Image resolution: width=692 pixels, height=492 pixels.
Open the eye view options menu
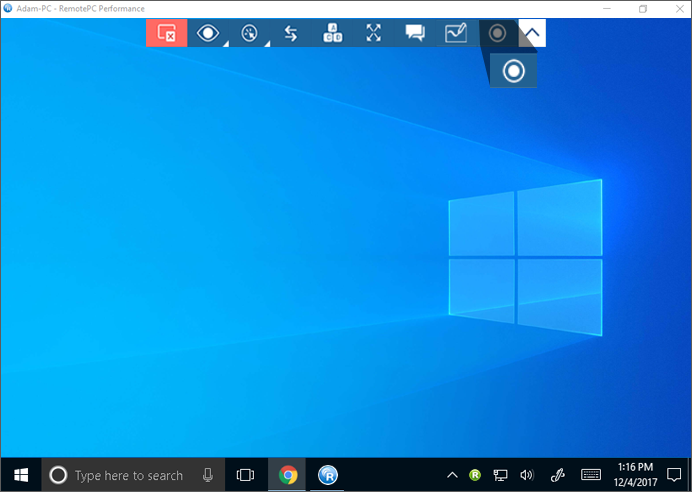click(x=208, y=33)
